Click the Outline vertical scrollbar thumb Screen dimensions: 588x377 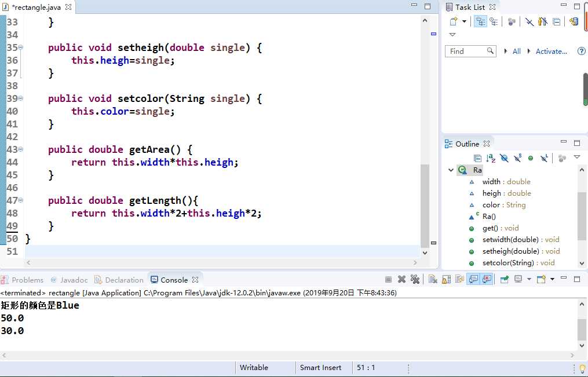tap(582, 216)
